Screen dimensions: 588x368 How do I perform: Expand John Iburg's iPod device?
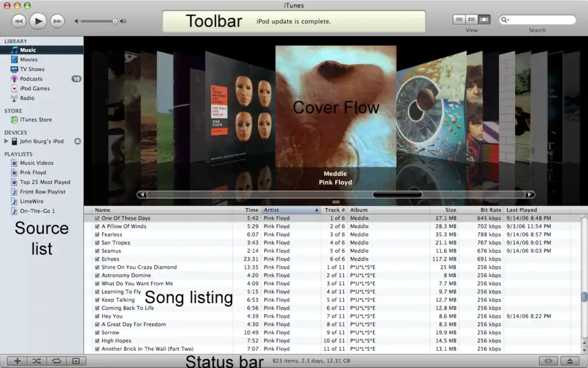(6, 141)
